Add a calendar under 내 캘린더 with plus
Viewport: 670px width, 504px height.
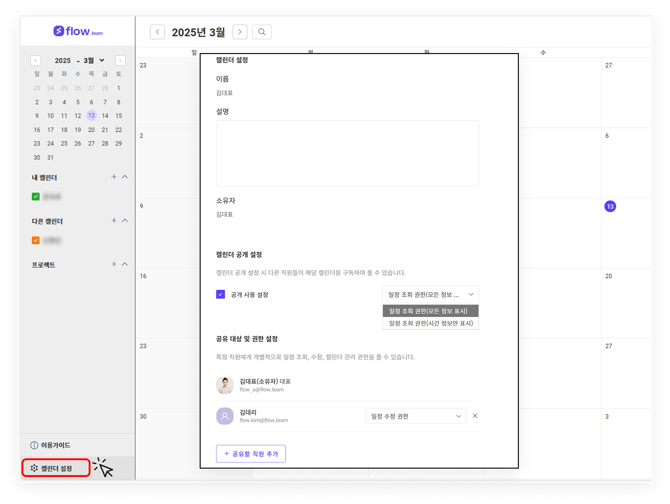[x=114, y=177]
